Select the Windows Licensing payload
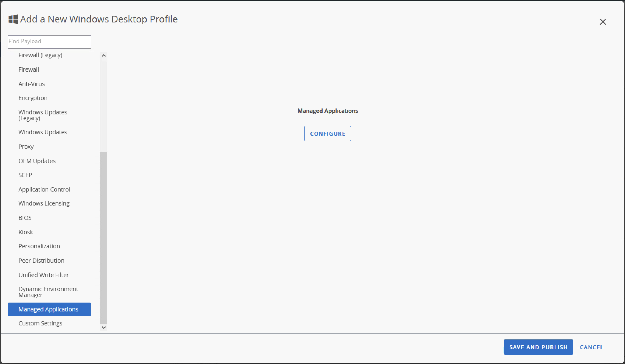625x364 pixels. click(44, 203)
